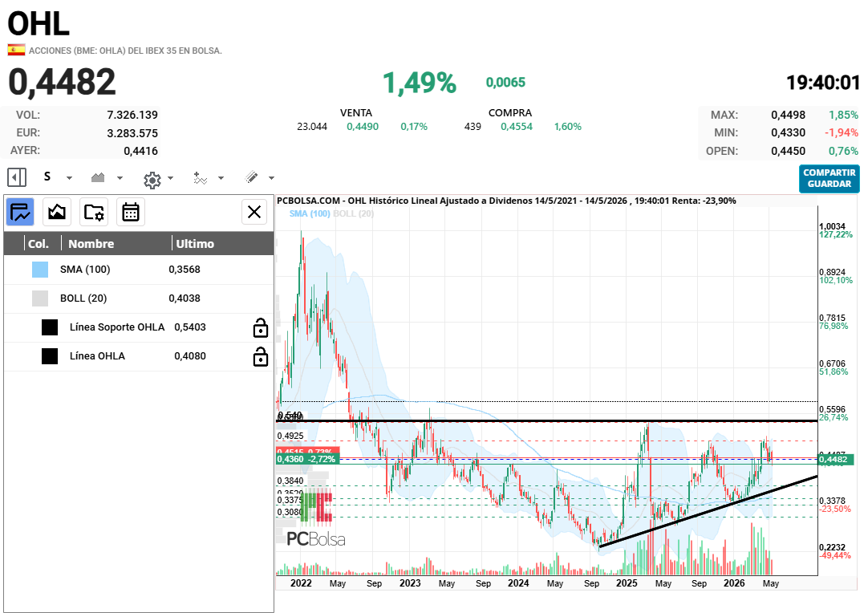Click the COMPARTIR GUARDAR button
The image size is (868, 613).
click(829, 178)
